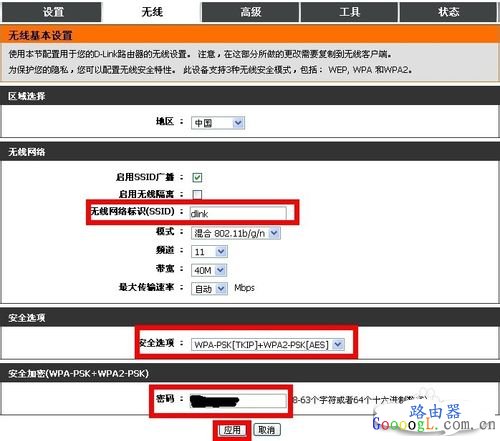Click the SSID input field containing dlink
This screenshot has height=441, width=500.
point(238,213)
